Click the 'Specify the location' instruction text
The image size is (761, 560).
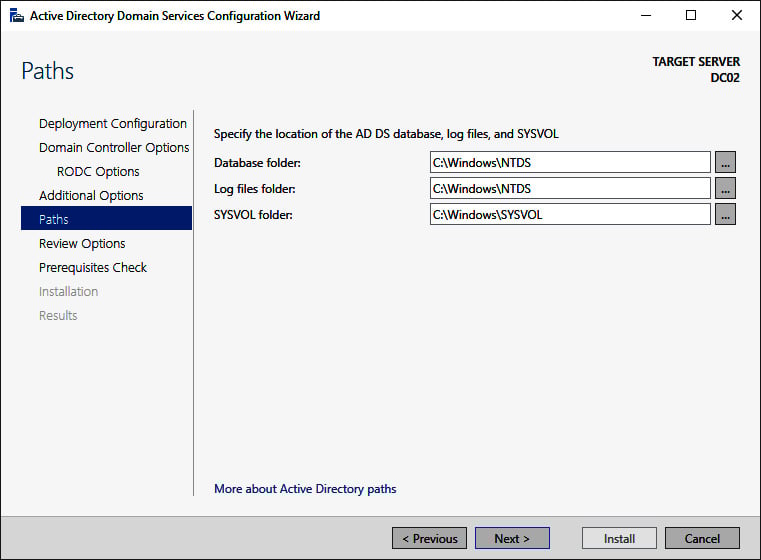[x=386, y=134]
